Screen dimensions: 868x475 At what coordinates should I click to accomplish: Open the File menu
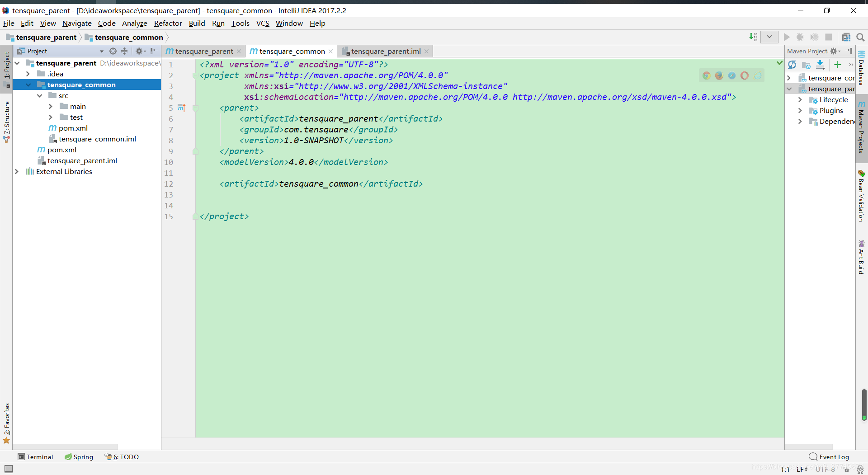(x=9, y=23)
